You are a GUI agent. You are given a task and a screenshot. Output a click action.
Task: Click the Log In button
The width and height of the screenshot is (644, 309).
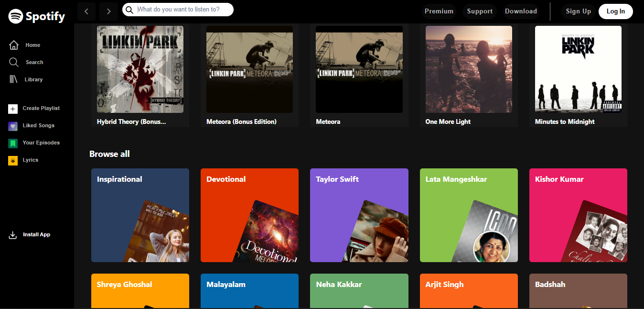click(x=615, y=11)
